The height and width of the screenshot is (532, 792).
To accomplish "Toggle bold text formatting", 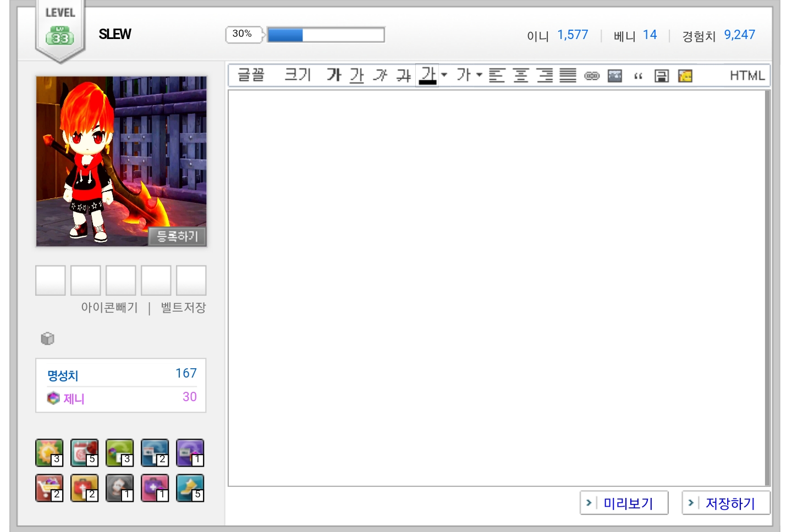I will coord(333,75).
